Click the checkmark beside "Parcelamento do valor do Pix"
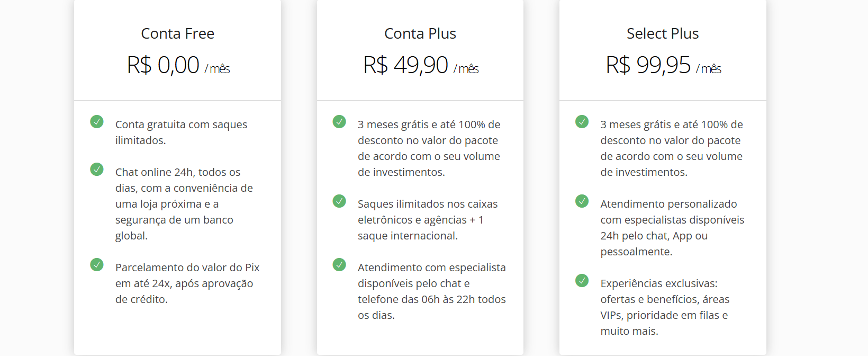868x356 pixels. 97,264
